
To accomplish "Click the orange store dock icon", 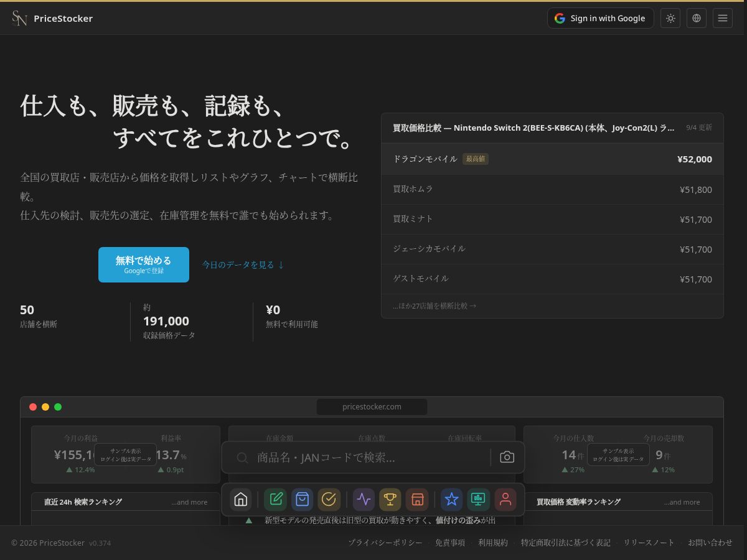I will 417,499.
